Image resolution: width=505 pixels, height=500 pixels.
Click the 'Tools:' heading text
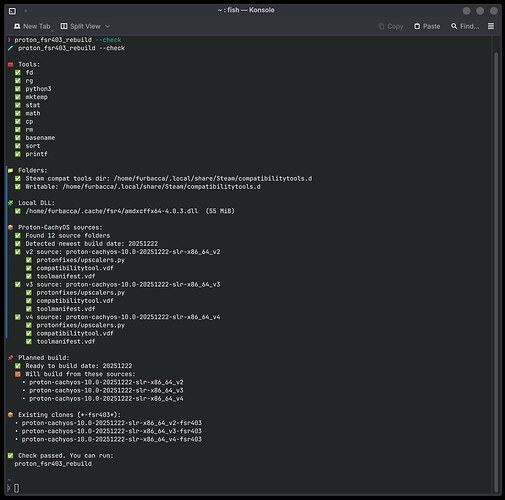click(29, 64)
